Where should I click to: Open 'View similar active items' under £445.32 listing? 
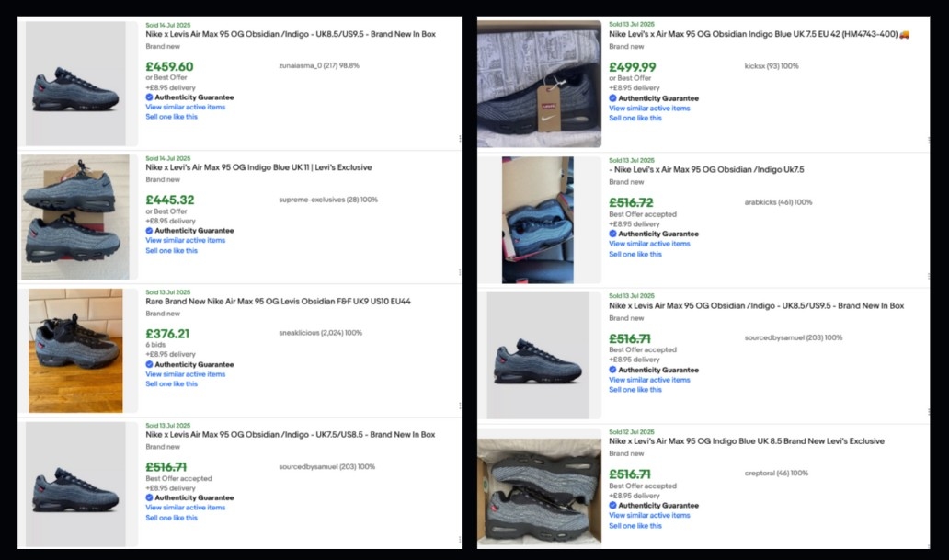[185, 241]
